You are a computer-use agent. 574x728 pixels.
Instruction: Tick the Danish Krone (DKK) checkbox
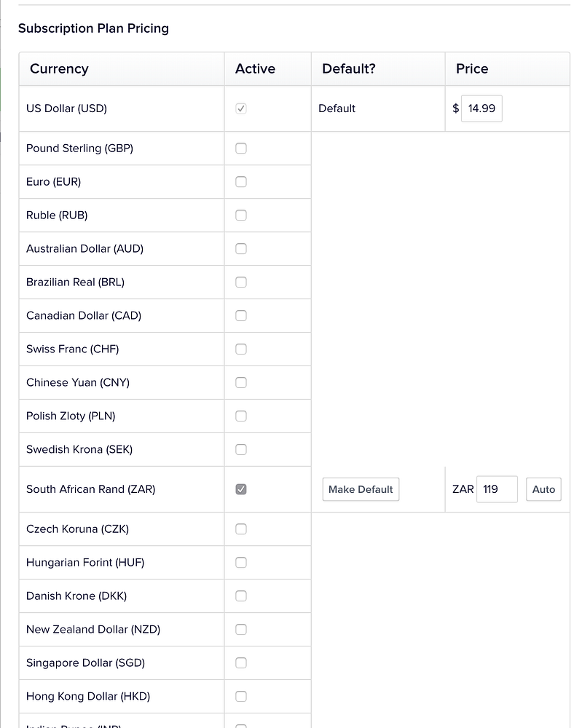point(240,596)
